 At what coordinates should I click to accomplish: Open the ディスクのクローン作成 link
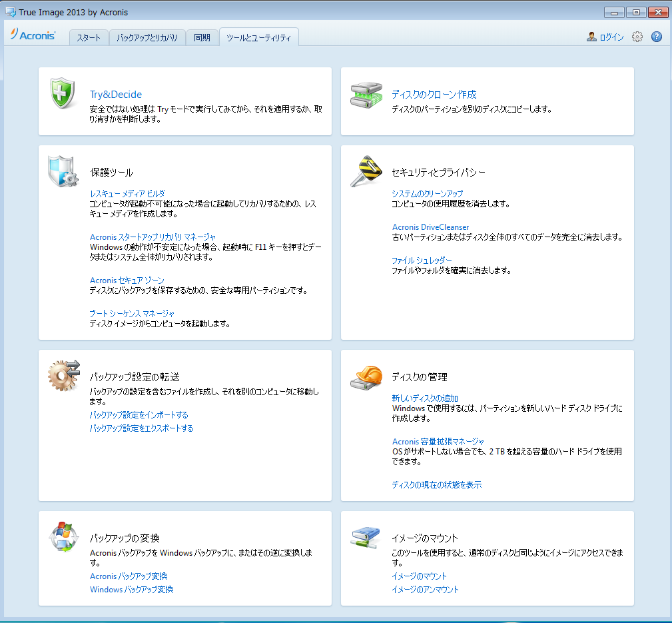point(434,95)
